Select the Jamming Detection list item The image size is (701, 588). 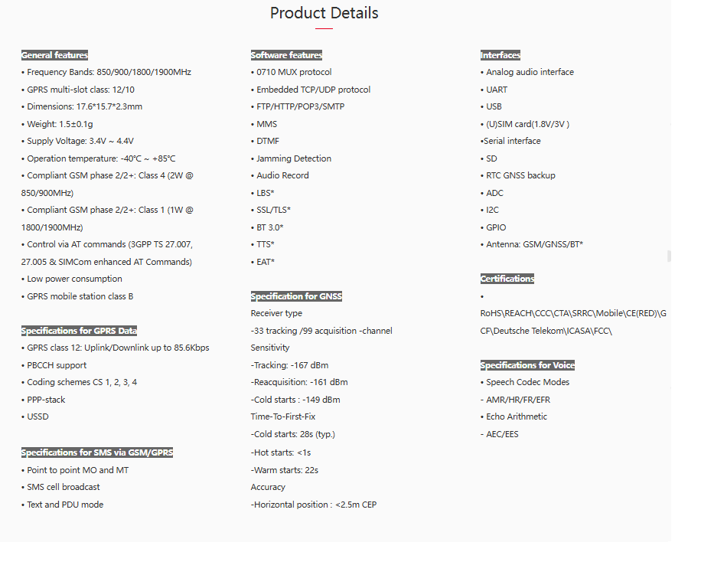tap(291, 158)
